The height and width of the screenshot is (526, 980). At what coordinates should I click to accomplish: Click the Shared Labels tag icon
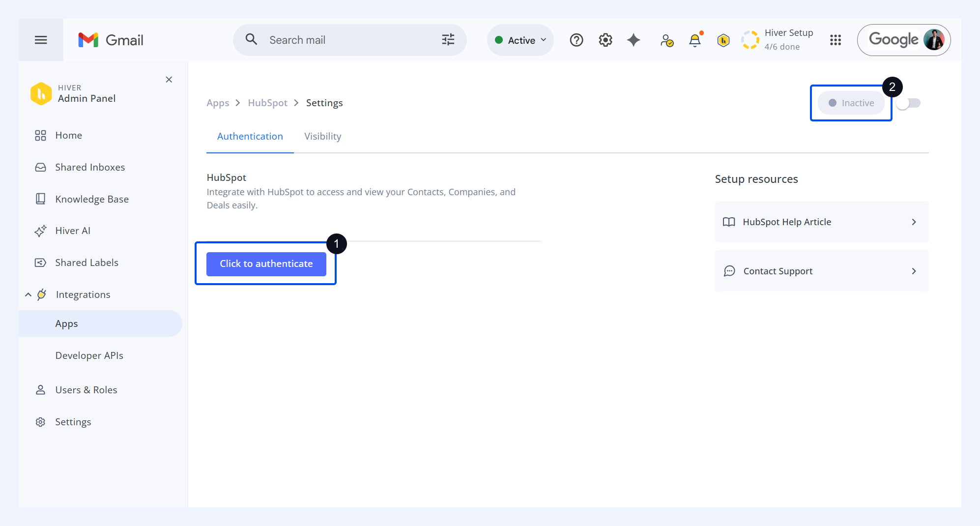pyautogui.click(x=40, y=263)
